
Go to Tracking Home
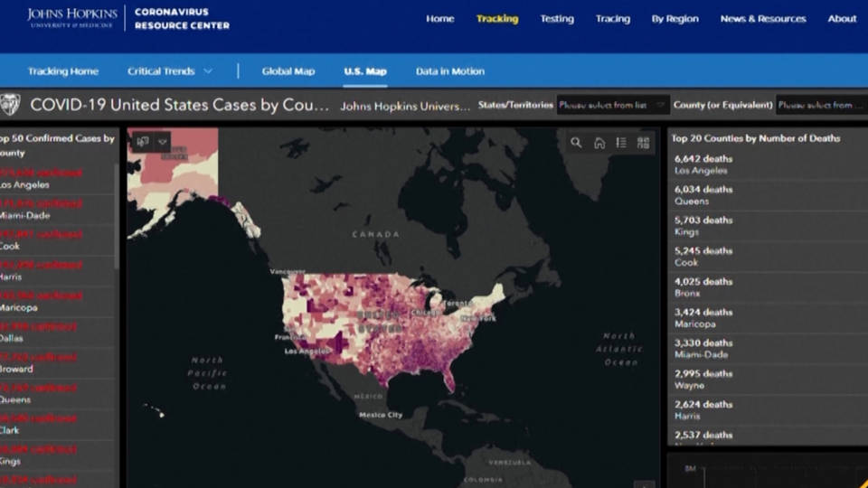tap(63, 70)
